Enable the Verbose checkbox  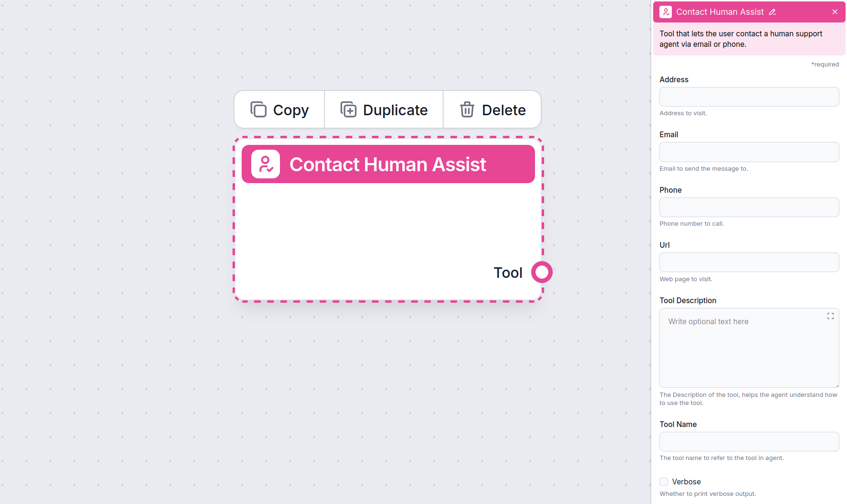click(x=663, y=482)
